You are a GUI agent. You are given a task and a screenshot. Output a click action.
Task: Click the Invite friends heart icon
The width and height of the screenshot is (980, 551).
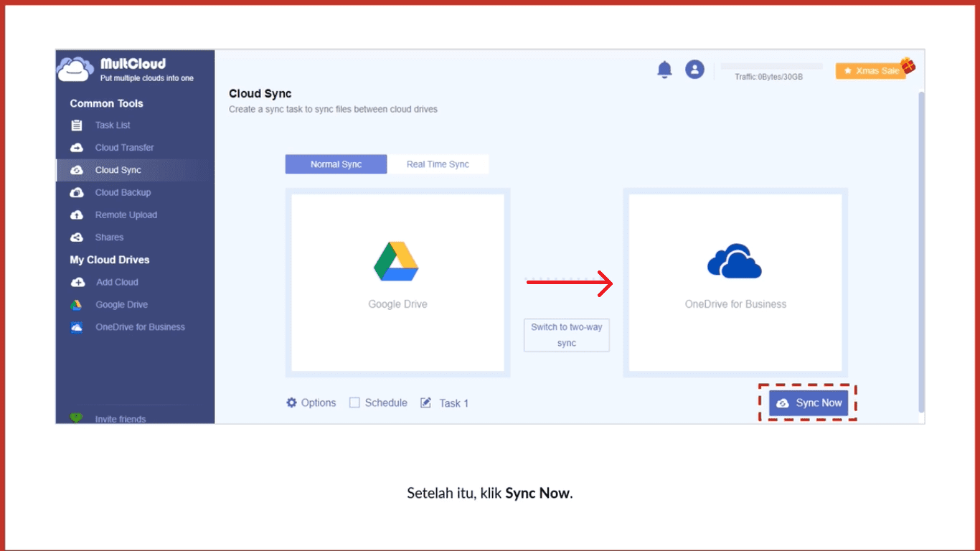tap(76, 418)
